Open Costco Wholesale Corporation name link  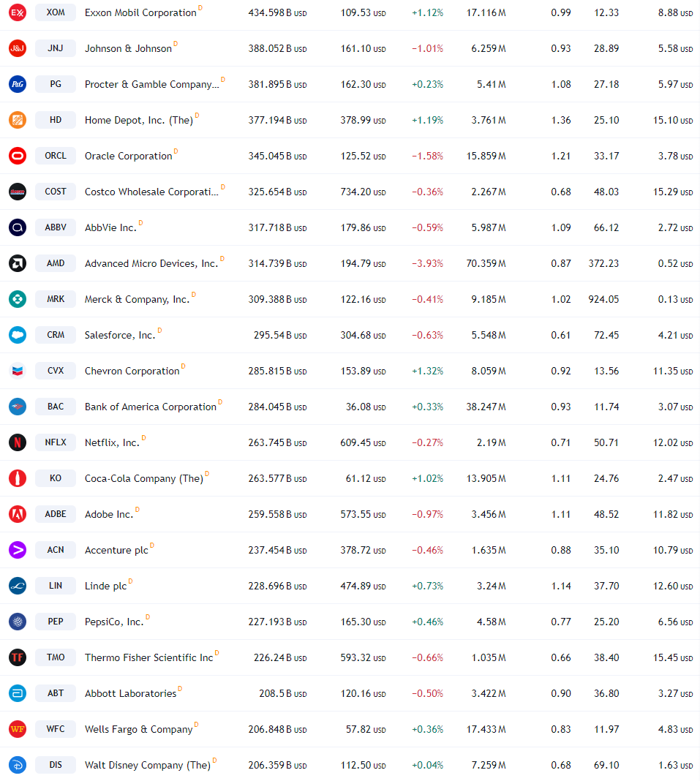click(151, 192)
